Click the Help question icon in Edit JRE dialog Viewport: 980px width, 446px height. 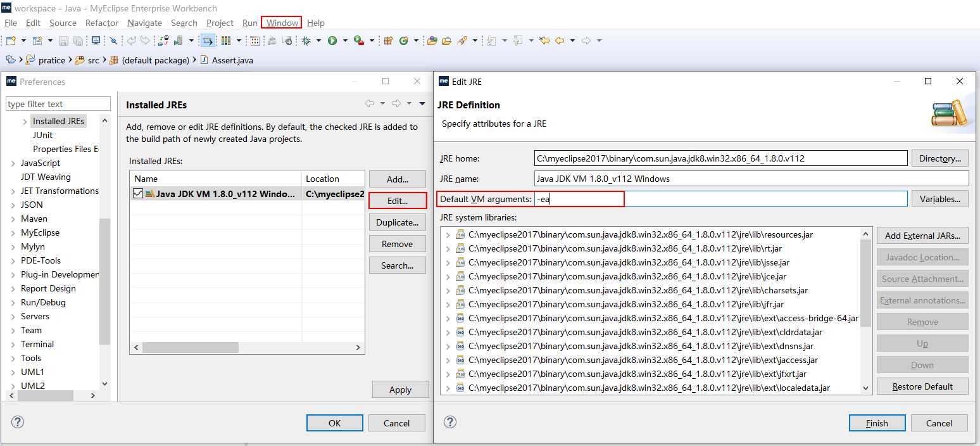[x=450, y=422]
